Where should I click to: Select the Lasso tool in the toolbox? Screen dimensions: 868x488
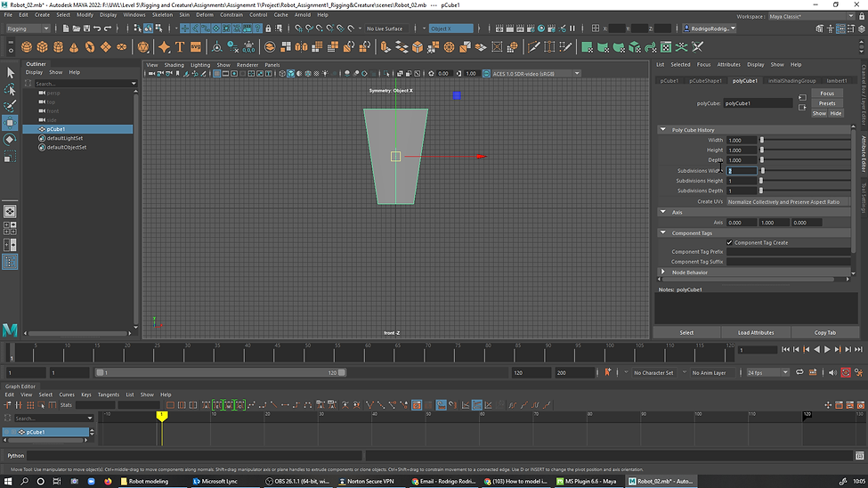click(x=10, y=89)
